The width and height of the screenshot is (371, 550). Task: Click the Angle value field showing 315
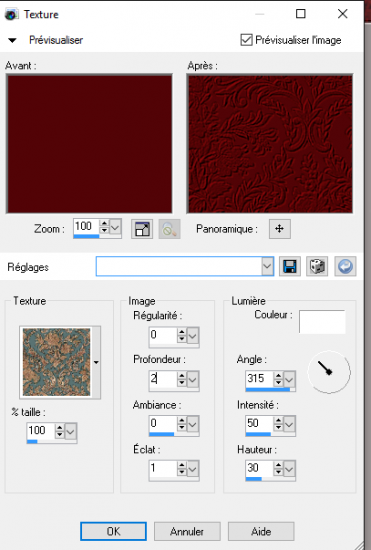coord(259,379)
